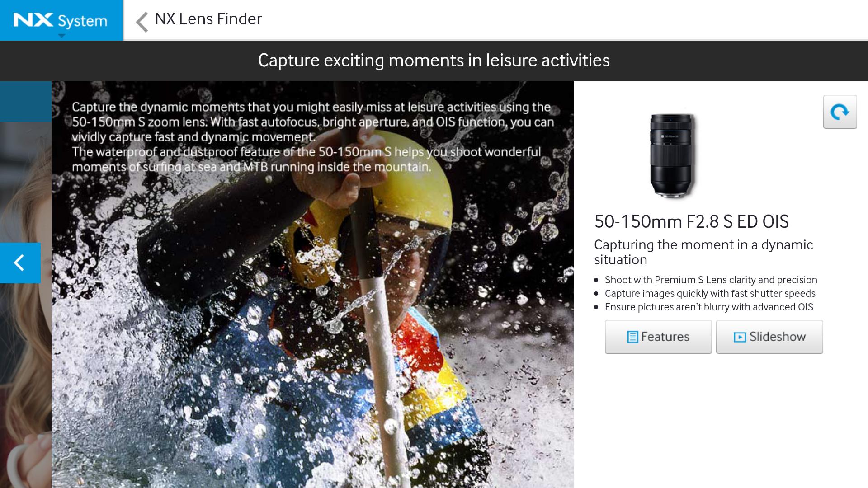Viewport: 868px width, 488px height.
Task: Click the dropdown arrow under NX System
Action: pos(62,36)
